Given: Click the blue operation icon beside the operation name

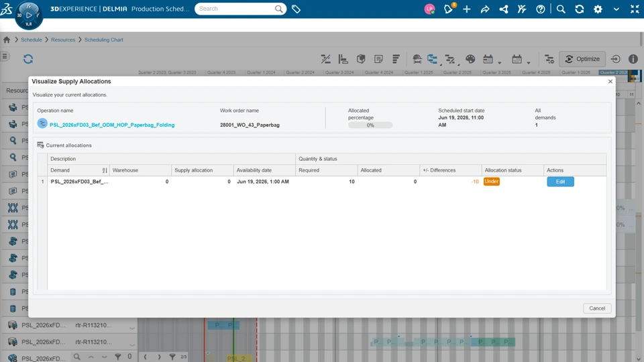Looking at the screenshot, I should (42, 123).
